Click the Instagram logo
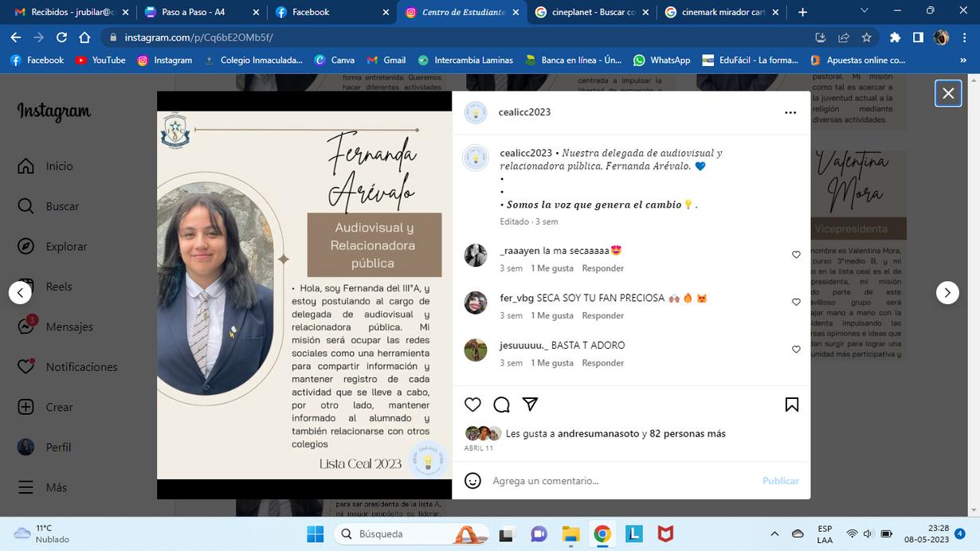Image resolution: width=980 pixels, height=551 pixels. point(54,112)
